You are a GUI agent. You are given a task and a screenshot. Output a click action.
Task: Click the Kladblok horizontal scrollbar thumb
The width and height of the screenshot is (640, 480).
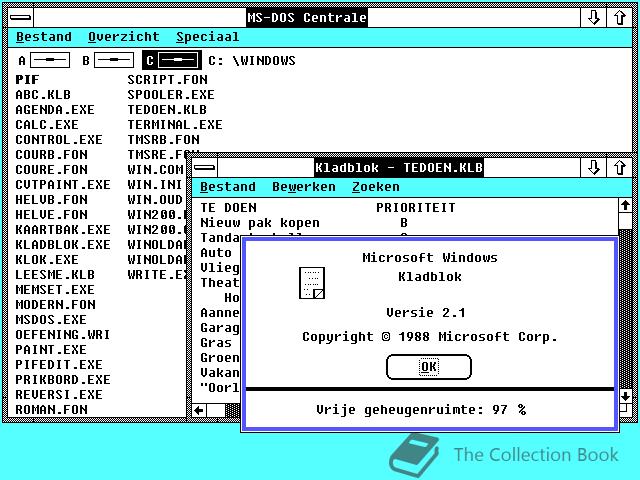216,410
